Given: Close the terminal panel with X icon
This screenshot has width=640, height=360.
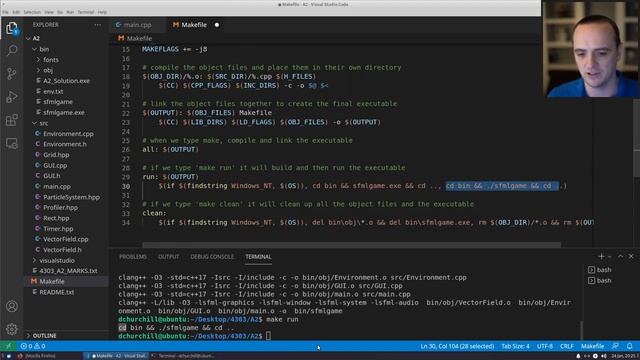Looking at the screenshot, I should [x=631, y=256].
